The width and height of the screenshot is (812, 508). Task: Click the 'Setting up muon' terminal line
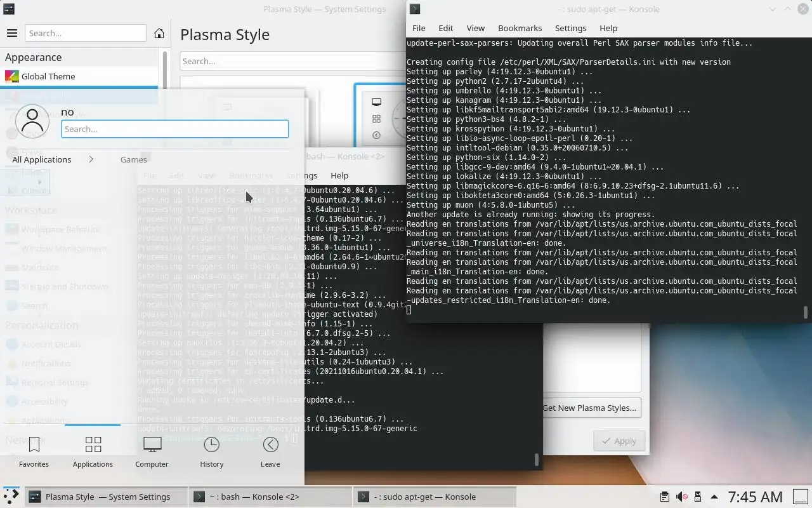tap(490, 205)
